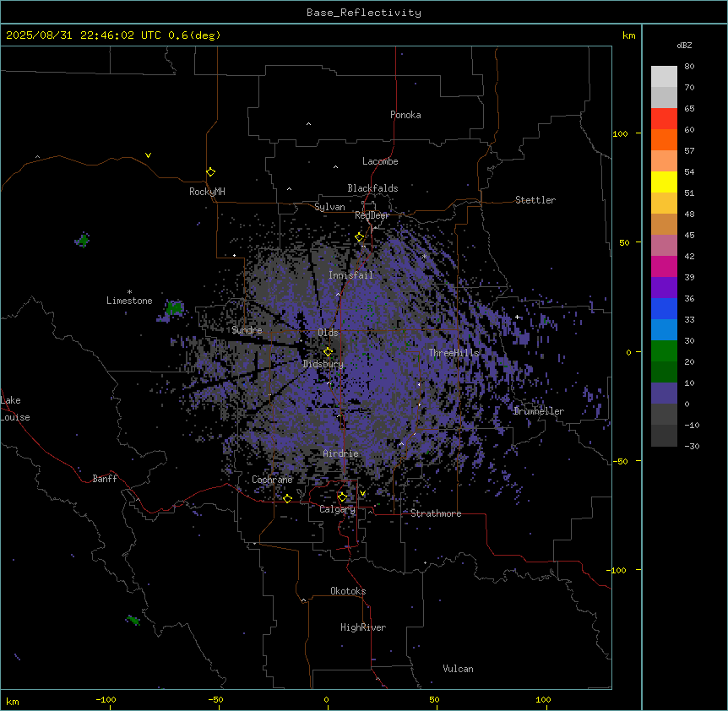Click the yellow diamond marker between Olds and Didsbury

point(328,352)
